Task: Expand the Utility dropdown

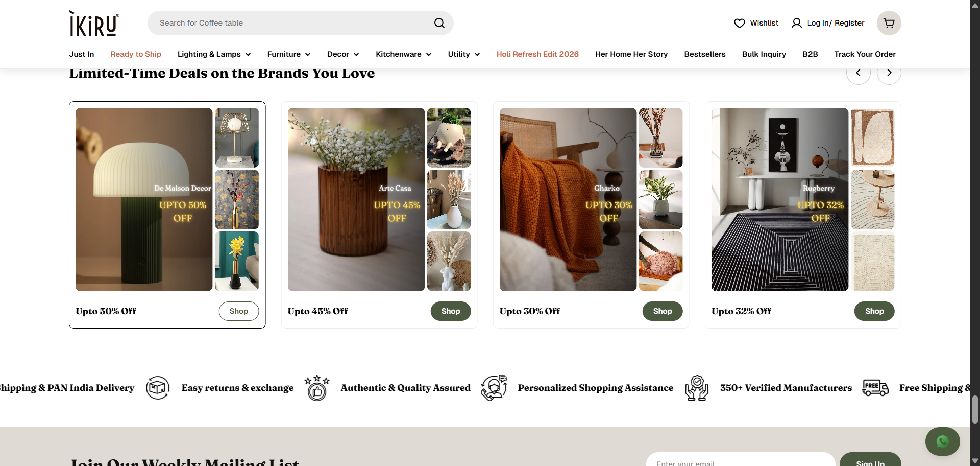Action: (x=463, y=54)
